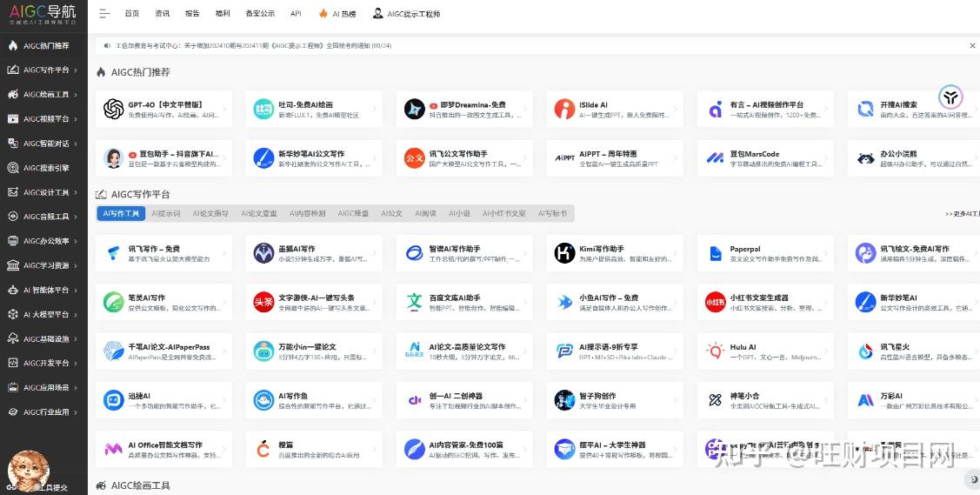This screenshot has height=495, width=980.
Task: Click the 小红书文案生成器 red icon
Action: click(715, 302)
